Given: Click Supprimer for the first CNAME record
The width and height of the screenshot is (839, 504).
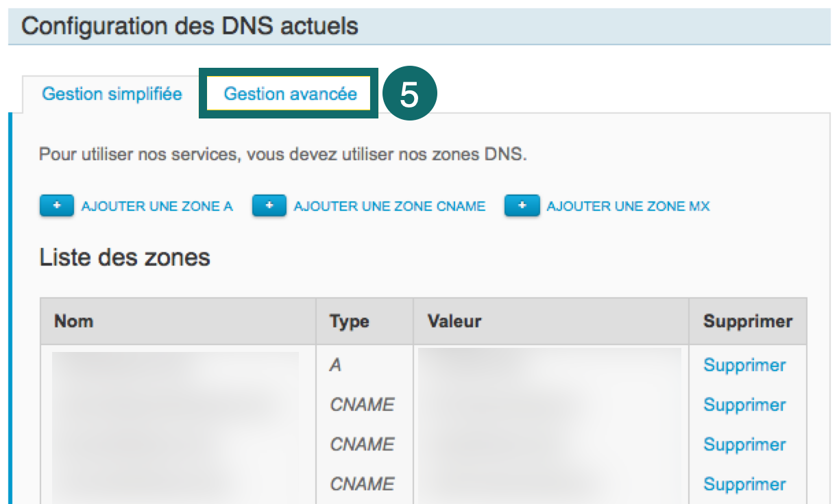Looking at the screenshot, I should tap(744, 405).
